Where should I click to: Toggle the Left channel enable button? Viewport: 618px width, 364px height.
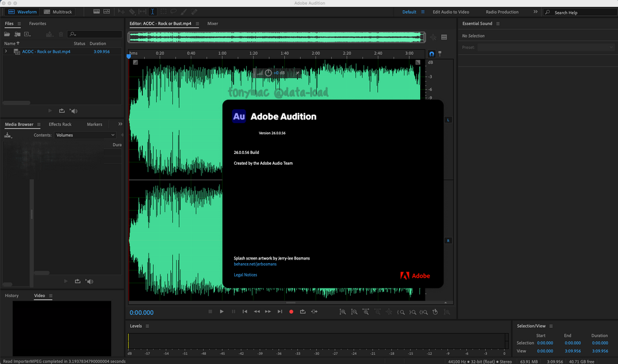[x=448, y=120]
